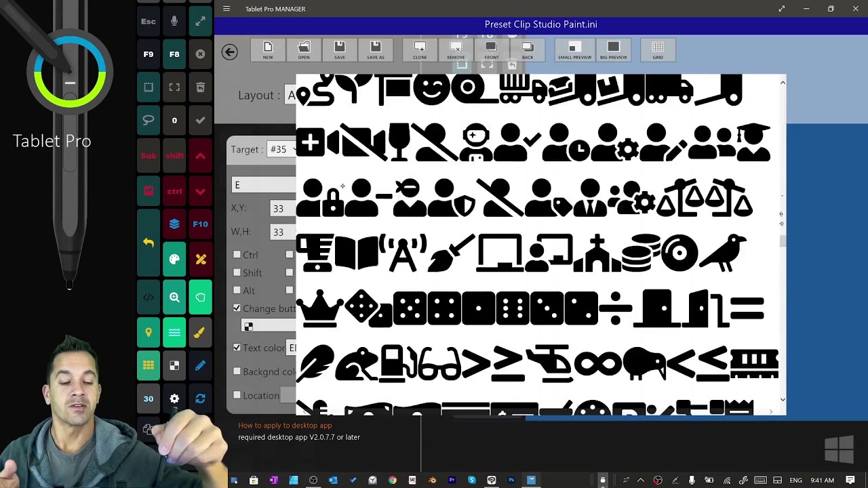Open the hamburger menu in Tablet Pro Manager
Image resolution: width=868 pixels, height=488 pixels.
[x=226, y=9]
